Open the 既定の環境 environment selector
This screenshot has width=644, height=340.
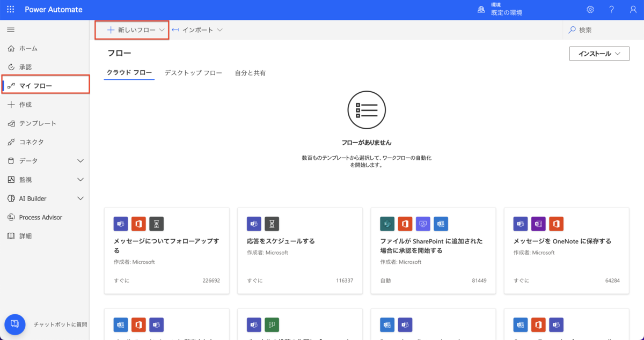(x=507, y=12)
